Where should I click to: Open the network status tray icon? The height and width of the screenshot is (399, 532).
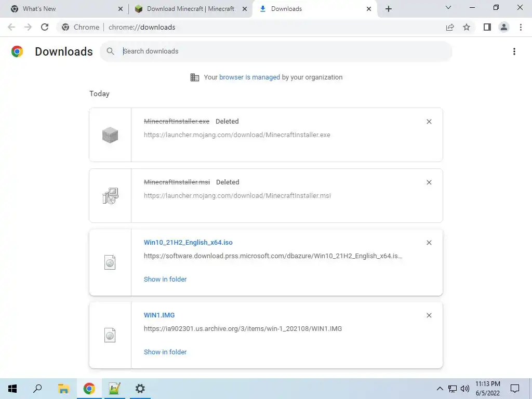453,389
